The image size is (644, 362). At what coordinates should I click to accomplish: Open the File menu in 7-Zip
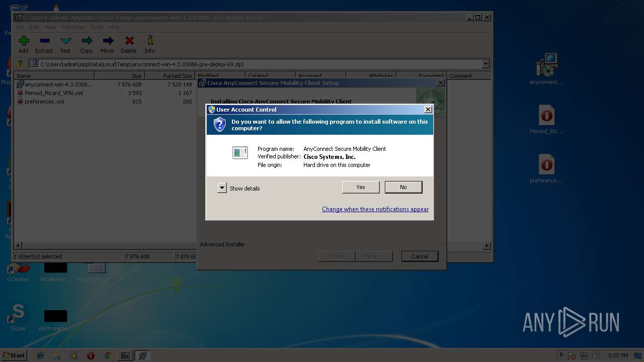click(20, 27)
